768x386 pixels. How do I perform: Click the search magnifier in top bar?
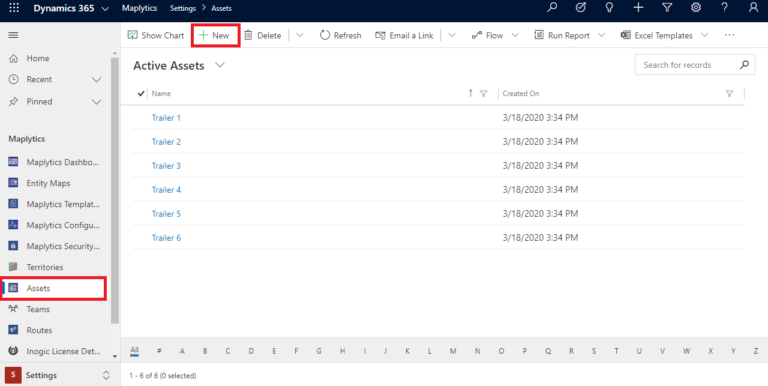(552, 8)
